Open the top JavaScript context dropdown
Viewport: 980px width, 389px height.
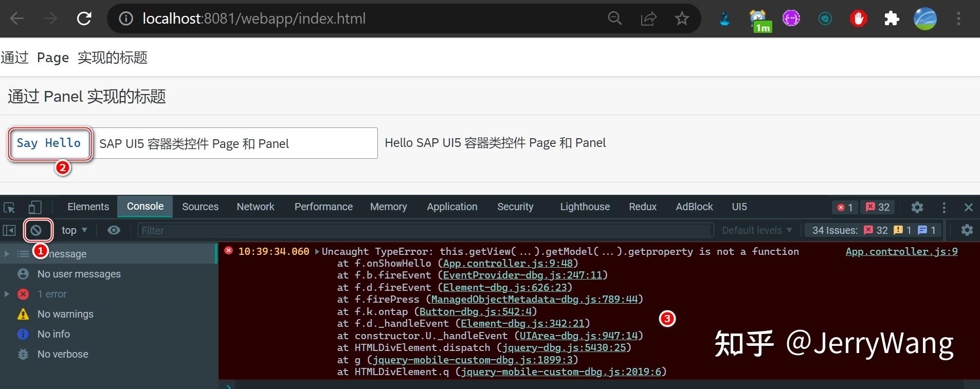74,230
